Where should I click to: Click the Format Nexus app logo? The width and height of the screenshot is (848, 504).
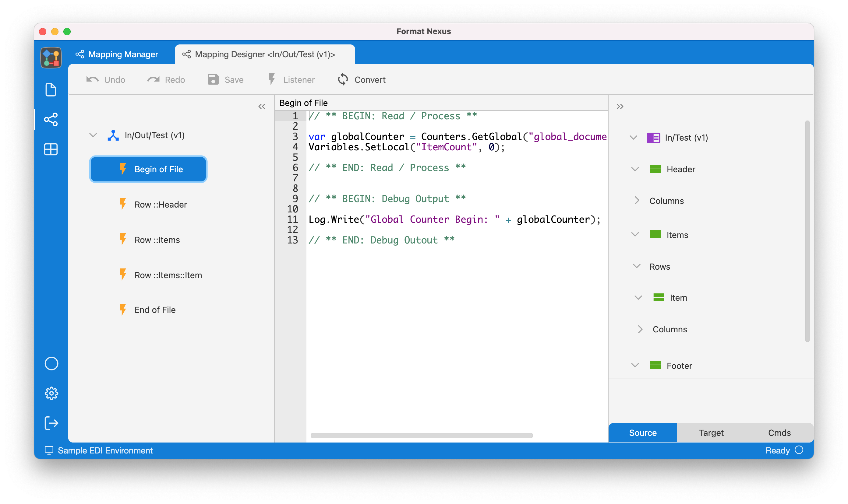coord(51,58)
